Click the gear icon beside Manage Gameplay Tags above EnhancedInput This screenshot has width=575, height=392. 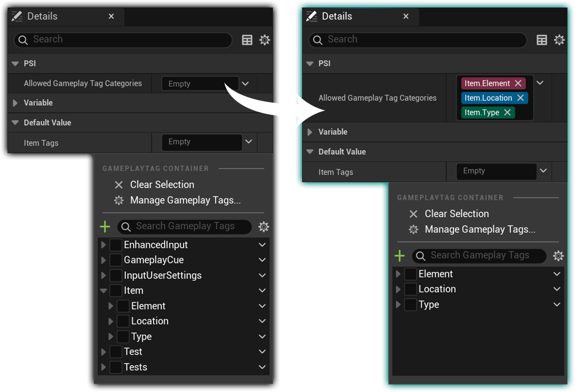[x=119, y=200]
